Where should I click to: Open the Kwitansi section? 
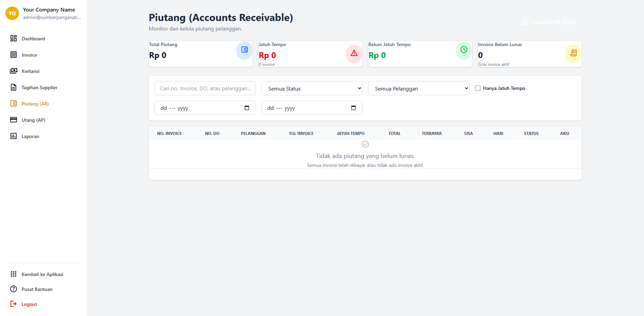[x=31, y=71]
